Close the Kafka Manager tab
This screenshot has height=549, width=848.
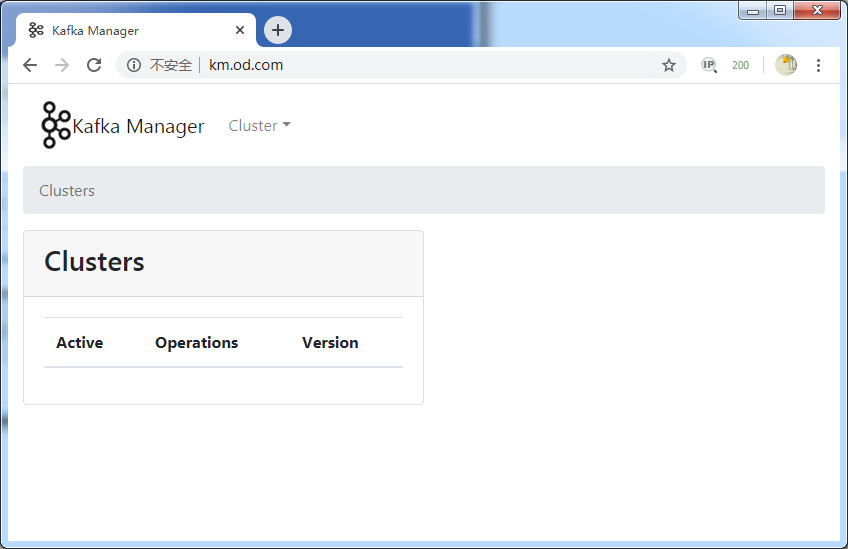point(240,30)
